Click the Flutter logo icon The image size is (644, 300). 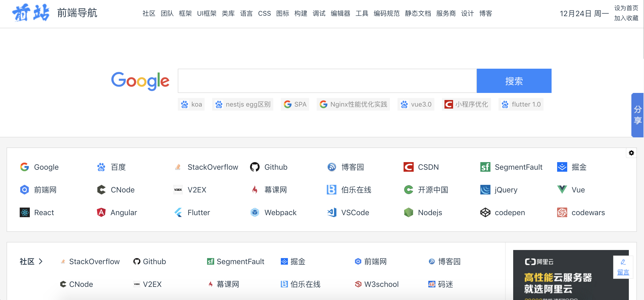[x=178, y=212]
